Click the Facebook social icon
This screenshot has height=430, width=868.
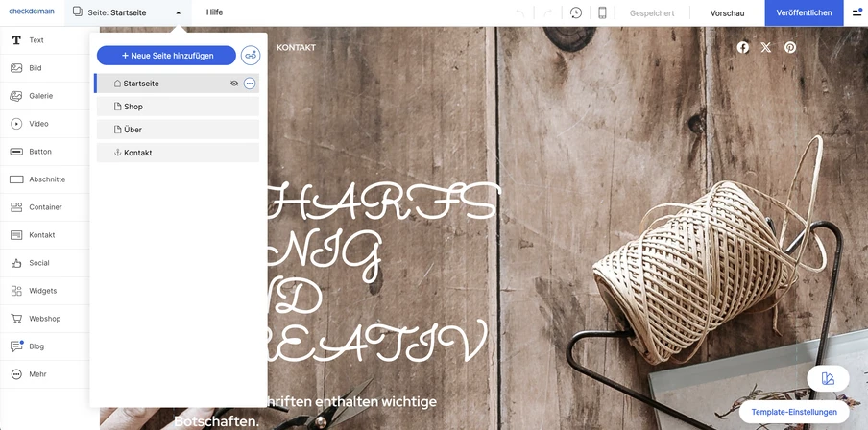point(743,47)
